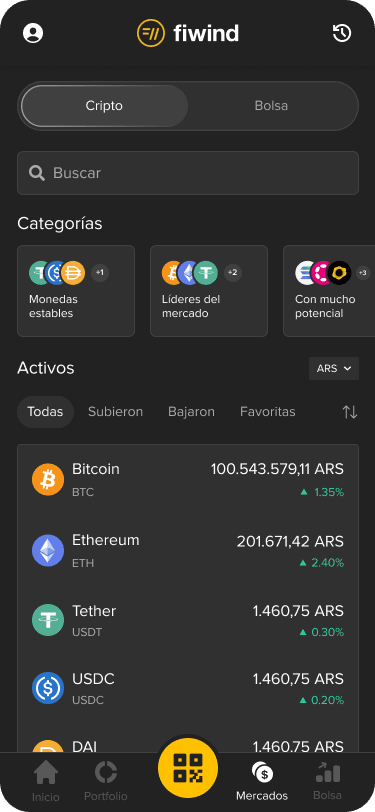
Task: Click the Buscar search field
Action: [188, 173]
